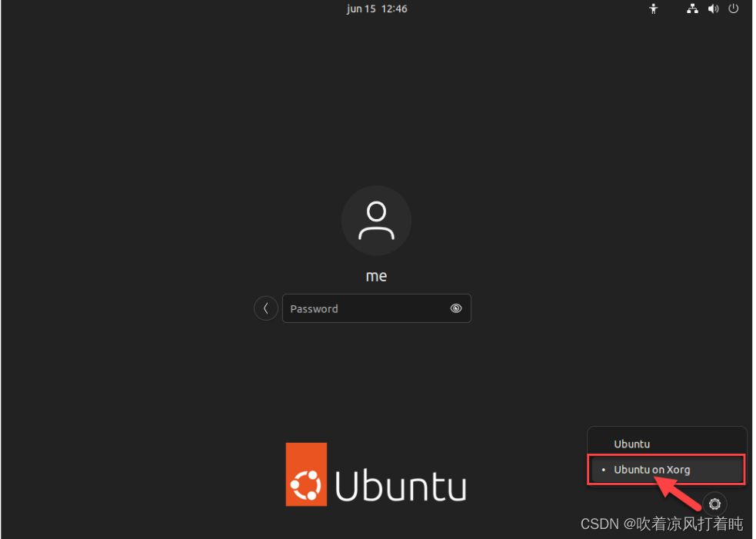The image size is (756, 539).
Task: Open the session selector menu via the gear
Action: point(714,504)
